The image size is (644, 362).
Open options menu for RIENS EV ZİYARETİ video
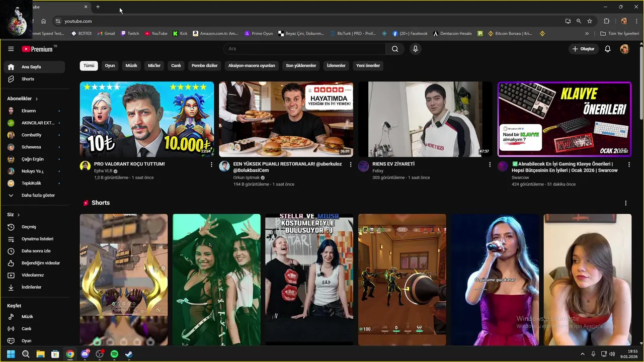490,164
